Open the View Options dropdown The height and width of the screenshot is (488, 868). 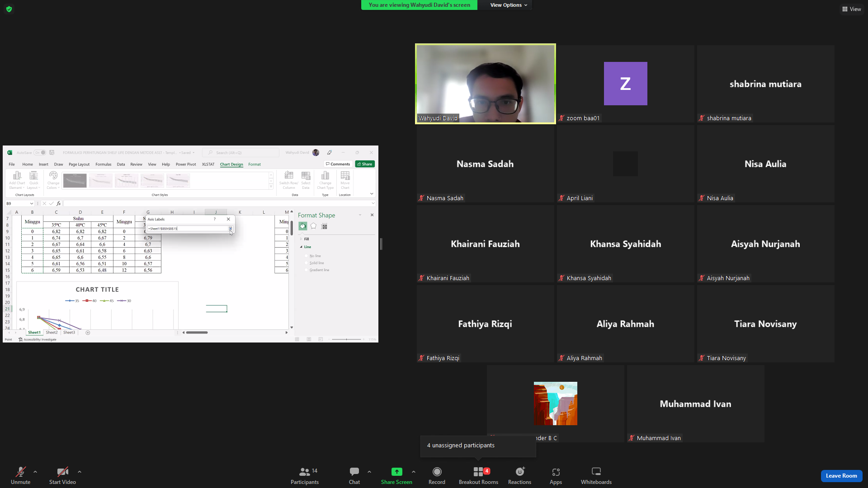pyautogui.click(x=509, y=5)
